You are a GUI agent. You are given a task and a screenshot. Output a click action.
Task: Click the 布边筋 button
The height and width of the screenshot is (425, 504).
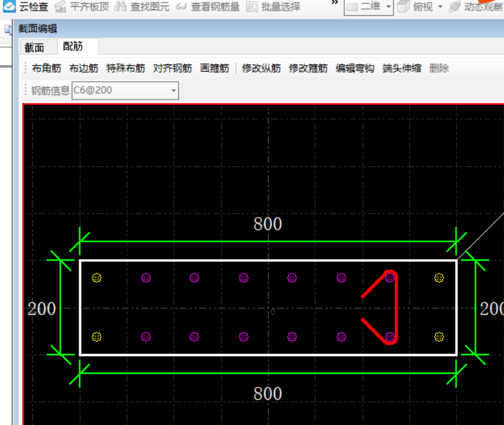pyautogui.click(x=83, y=68)
